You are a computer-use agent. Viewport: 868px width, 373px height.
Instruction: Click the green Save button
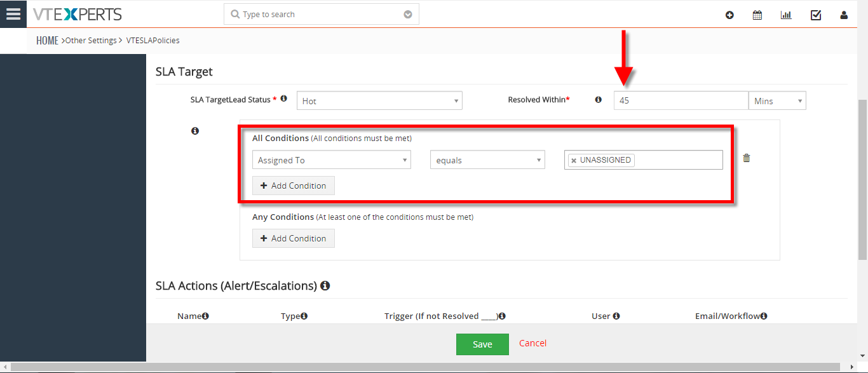pyautogui.click(x=482, y=344)
